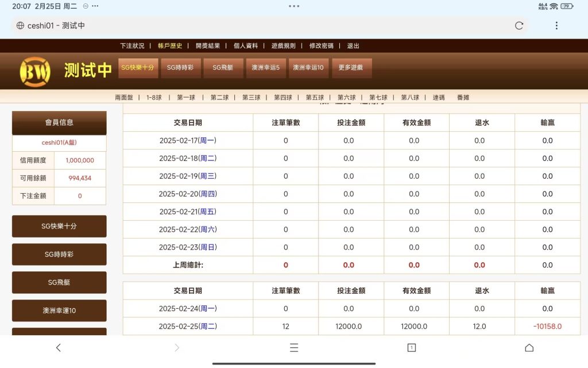The width and height of the screenshot is (588, 368).
Task: Select the SG飛艇 game tab
Action: click(223, 68)
